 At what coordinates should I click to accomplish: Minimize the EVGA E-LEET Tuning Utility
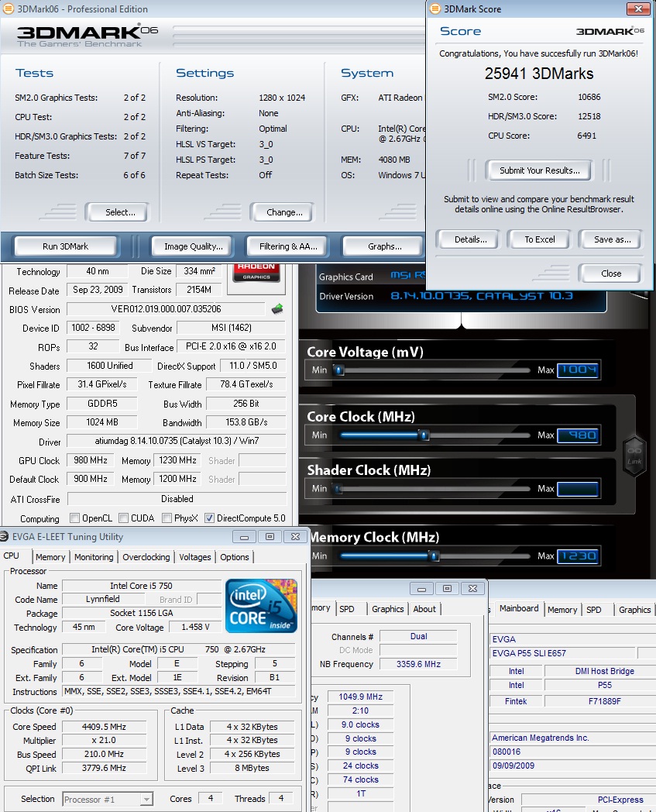point(245,536)
